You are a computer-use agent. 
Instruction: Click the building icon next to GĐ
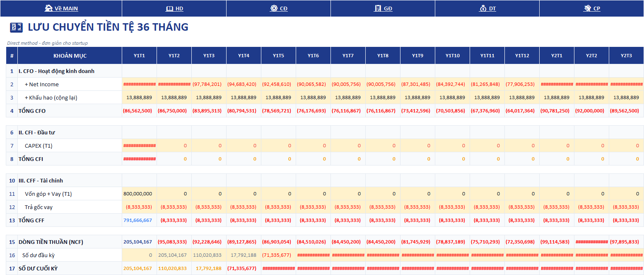(x=378, y=8)
